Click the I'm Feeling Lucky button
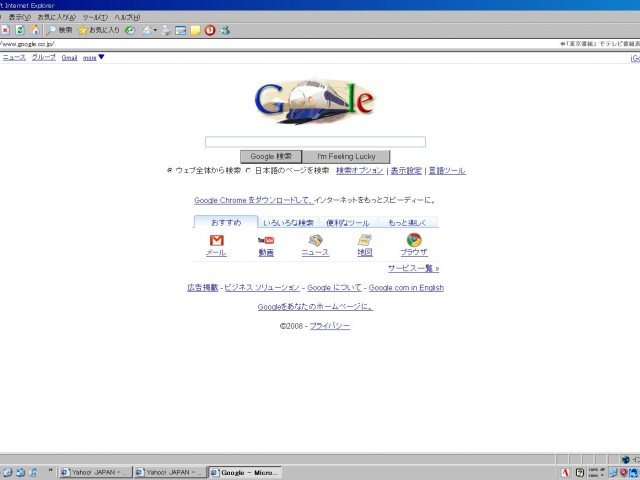This screenshot has height=480, width=640. pyautogui.click(x=346, y=156)
